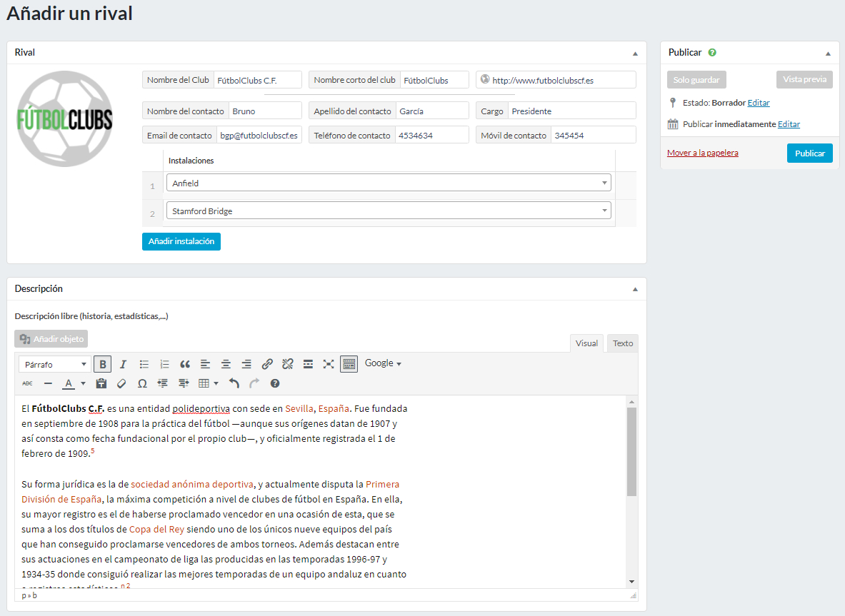Enable distraction-free fullscreen mode

(x=329, y=364)
